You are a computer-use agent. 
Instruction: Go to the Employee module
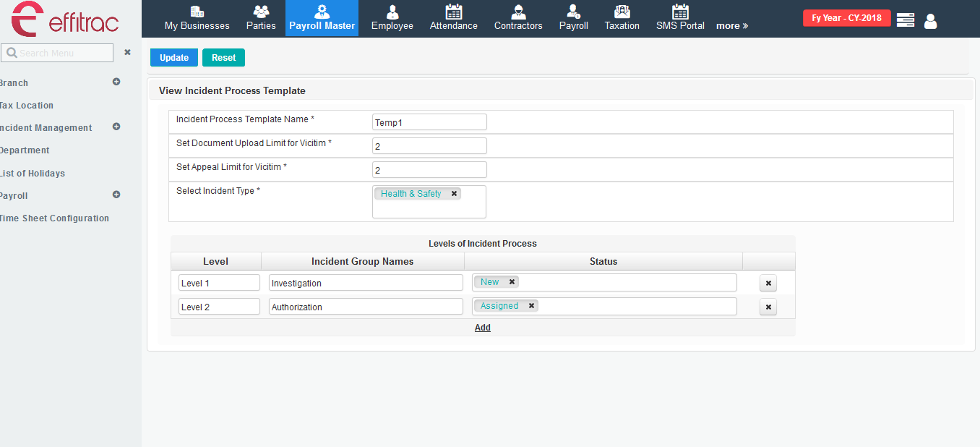pyautogui.click(x=392, y=19)
